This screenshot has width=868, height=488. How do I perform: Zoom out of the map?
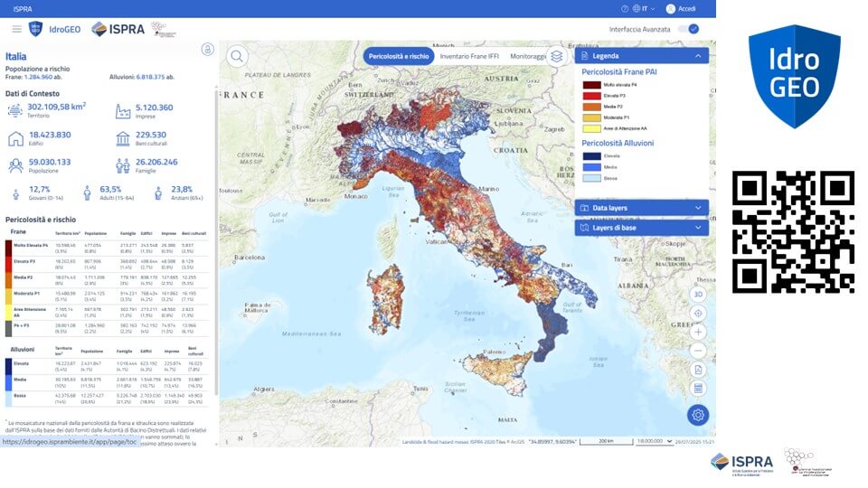click(697, 351)
